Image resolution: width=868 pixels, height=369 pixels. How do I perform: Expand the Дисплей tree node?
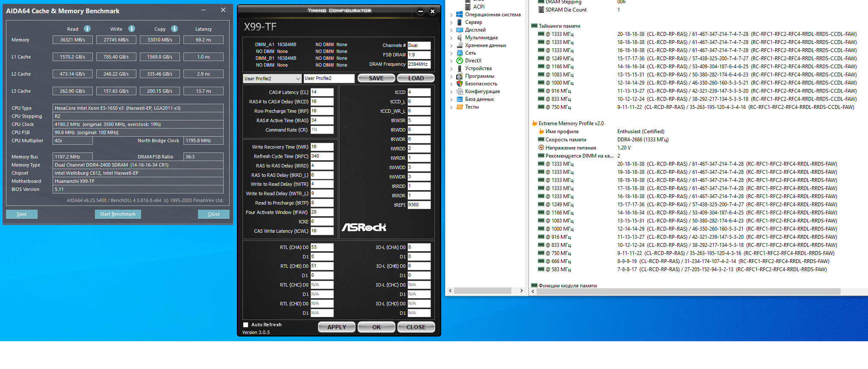(452, 30)
